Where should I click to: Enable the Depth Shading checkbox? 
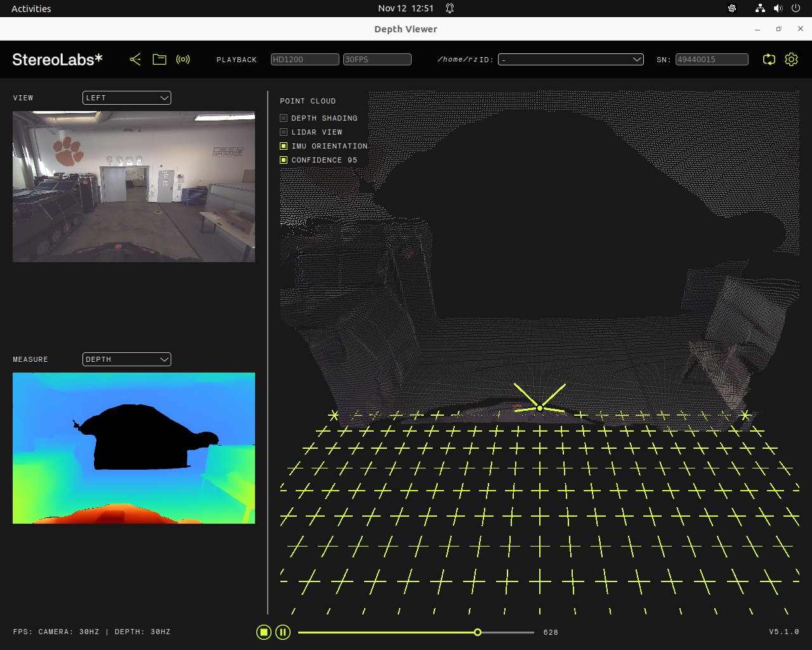(284, 118)
